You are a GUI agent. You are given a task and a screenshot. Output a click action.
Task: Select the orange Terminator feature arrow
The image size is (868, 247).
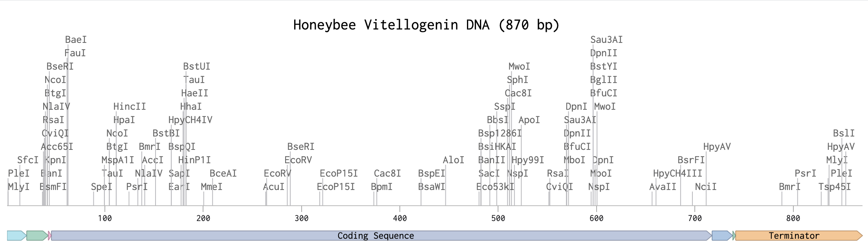(797, 236)
